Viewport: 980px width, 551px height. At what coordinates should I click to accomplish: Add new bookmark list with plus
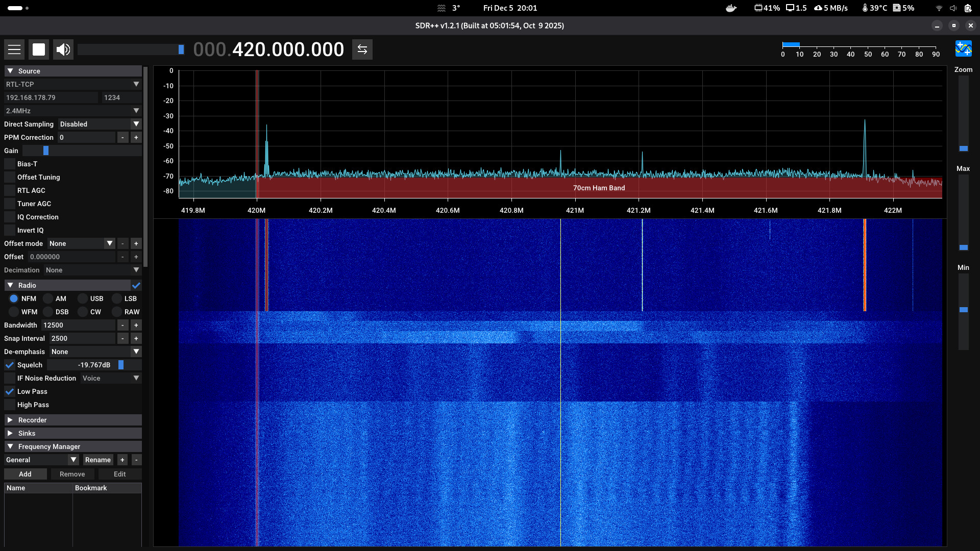122,460
